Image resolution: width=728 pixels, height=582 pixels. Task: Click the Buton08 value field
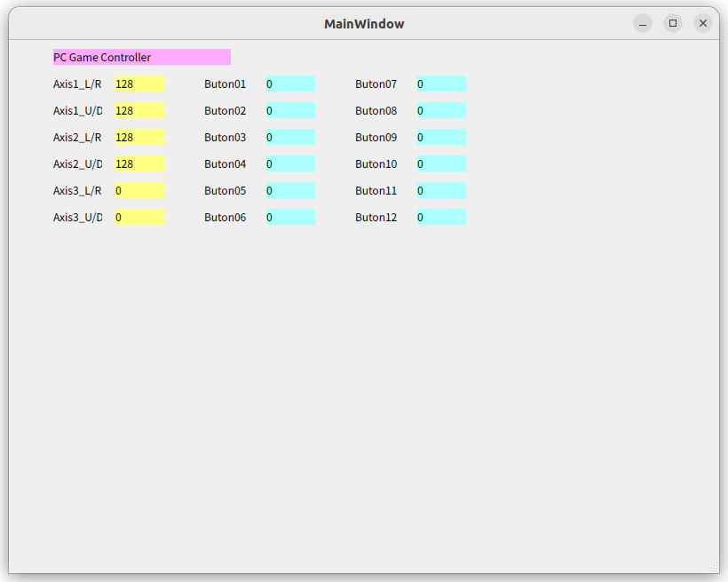439,110
